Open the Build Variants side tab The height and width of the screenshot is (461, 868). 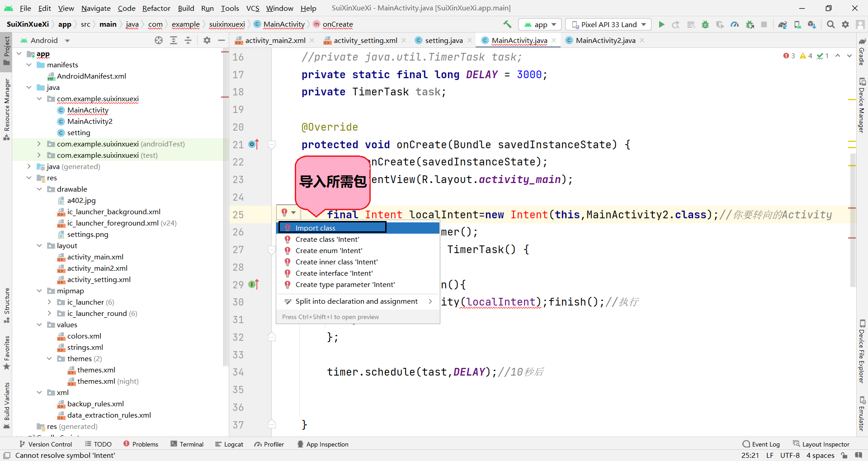click(6, 405)
